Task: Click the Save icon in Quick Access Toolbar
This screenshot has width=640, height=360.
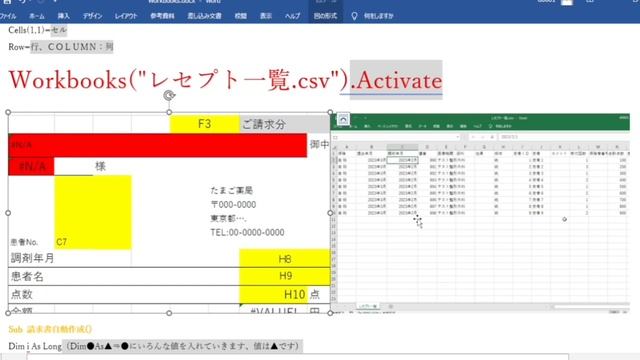Action: pos(7,2)
